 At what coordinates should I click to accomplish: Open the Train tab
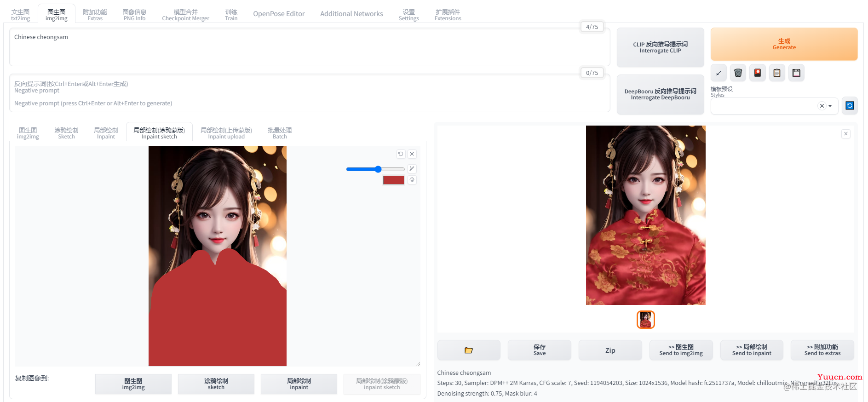click(231, 15)
